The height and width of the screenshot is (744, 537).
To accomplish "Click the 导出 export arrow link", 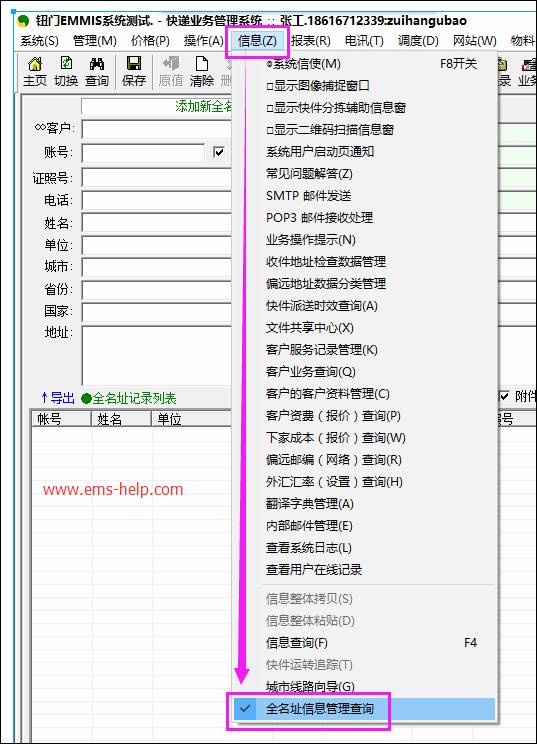I will tap(58, 398).
